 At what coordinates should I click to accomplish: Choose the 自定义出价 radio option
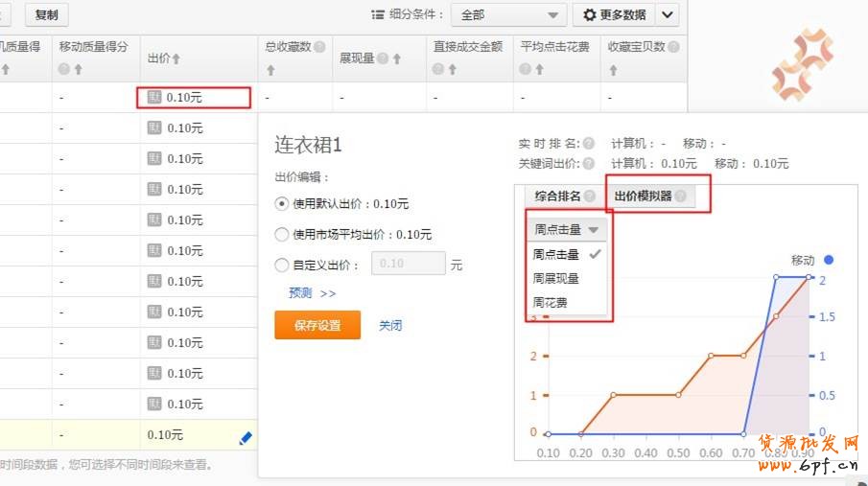[281, 266]
